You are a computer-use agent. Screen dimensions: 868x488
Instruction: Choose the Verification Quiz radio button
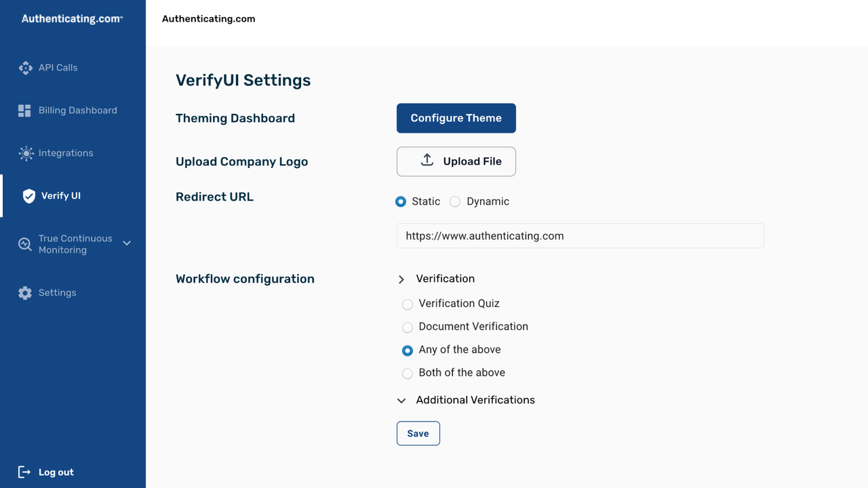[408, 304]
